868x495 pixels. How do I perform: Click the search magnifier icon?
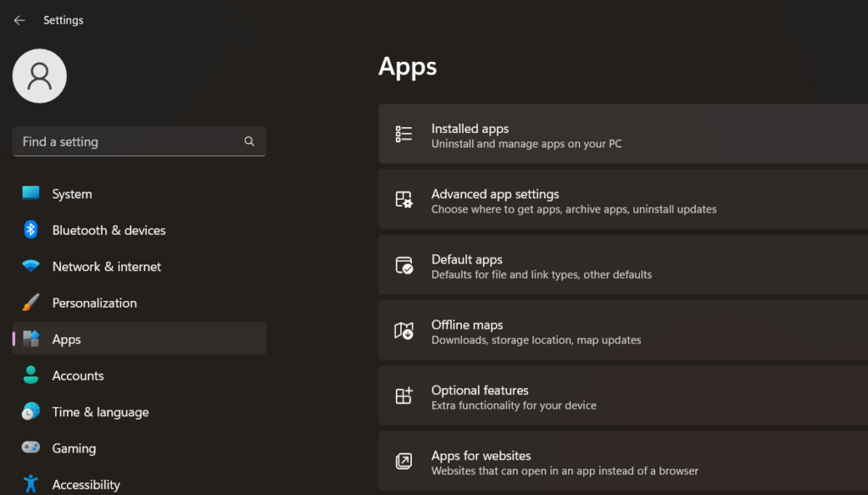point(249,142)
